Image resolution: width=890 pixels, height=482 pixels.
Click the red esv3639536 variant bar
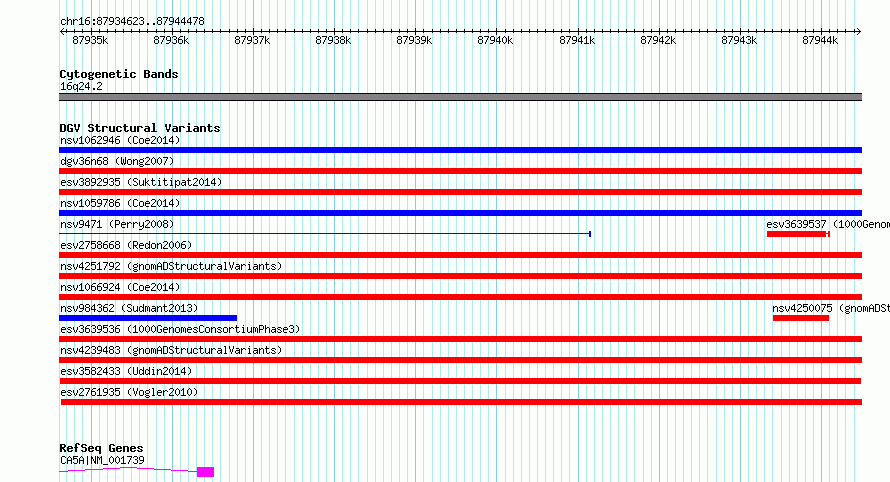pos(460,339)
